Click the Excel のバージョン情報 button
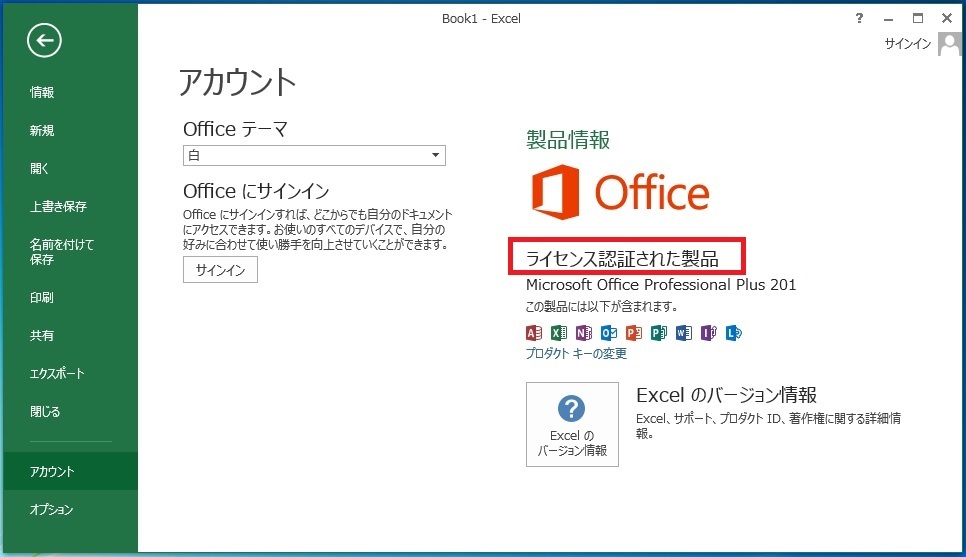Image resolution: width=966 pixels, height=557 pixels. [x=572, y=425]
